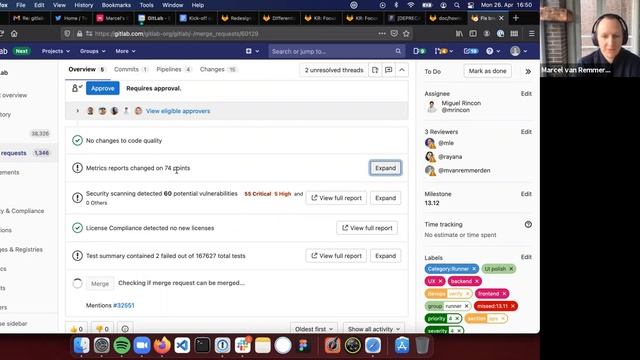Remove the backend label
The image size is (640, 360).
476,281
